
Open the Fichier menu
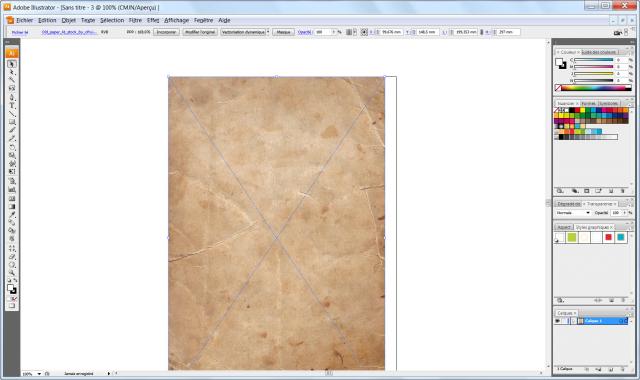coord(24,20)
